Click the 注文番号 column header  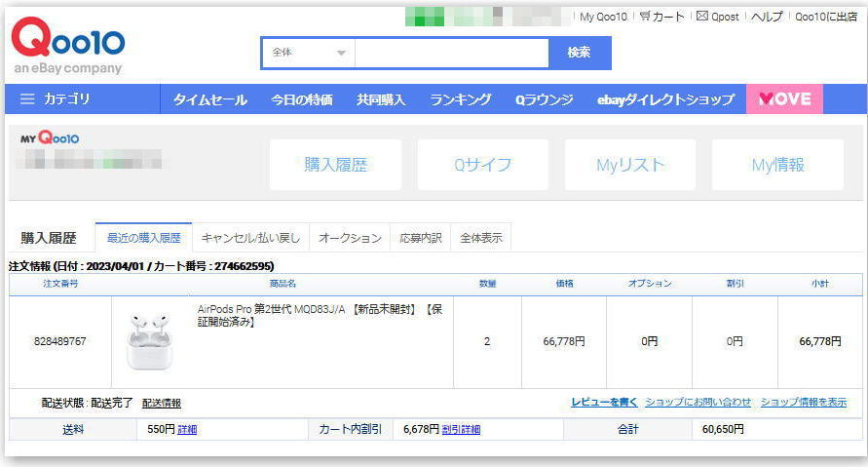(60, 284)
